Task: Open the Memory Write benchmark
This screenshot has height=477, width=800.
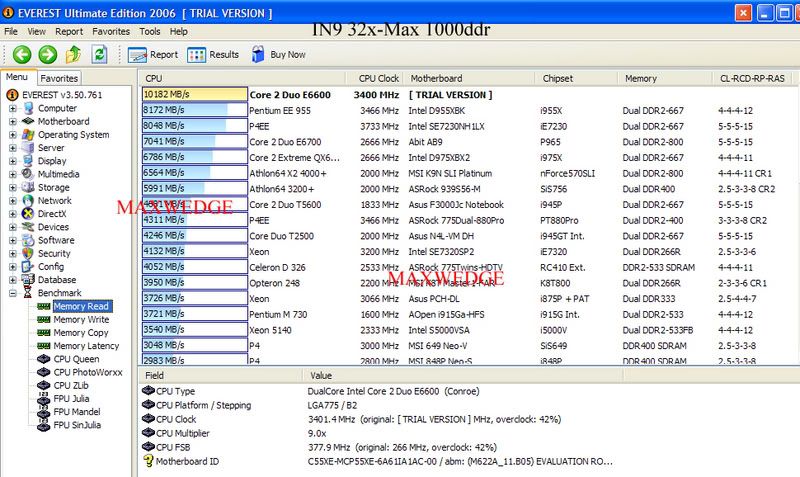Action: (x=81, y=320)
